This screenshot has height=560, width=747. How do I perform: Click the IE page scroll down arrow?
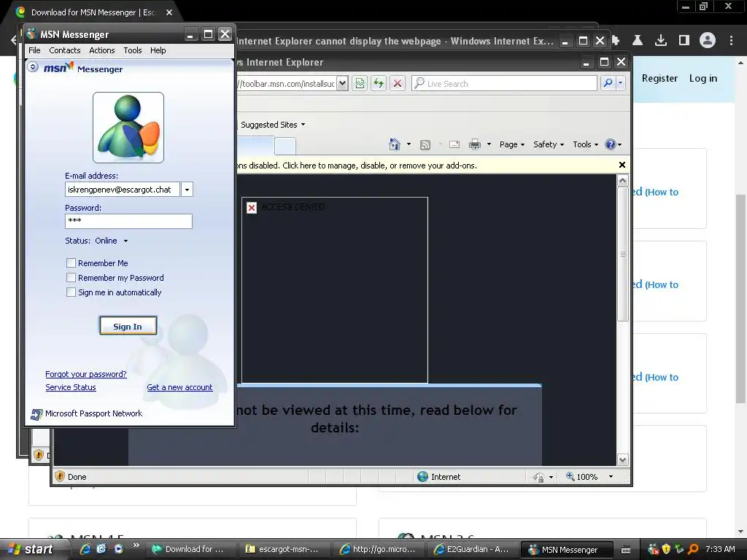pos(623,459)
